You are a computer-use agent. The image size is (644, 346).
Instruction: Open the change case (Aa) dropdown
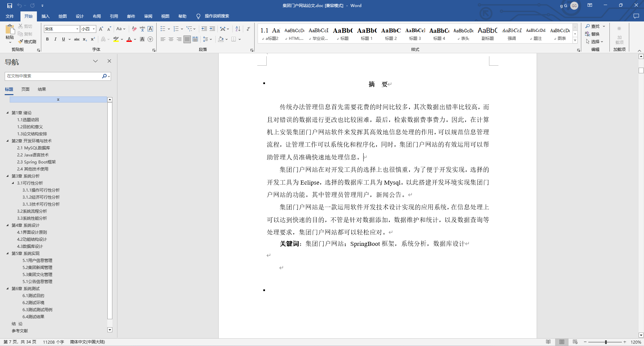pos(121,29)
